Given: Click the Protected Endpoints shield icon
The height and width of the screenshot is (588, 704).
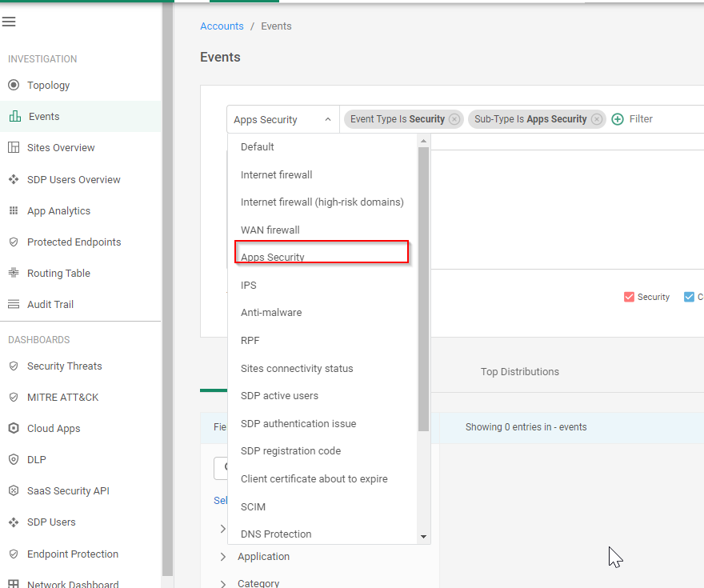Looking at the screenshot, I should tap(14, 242).
